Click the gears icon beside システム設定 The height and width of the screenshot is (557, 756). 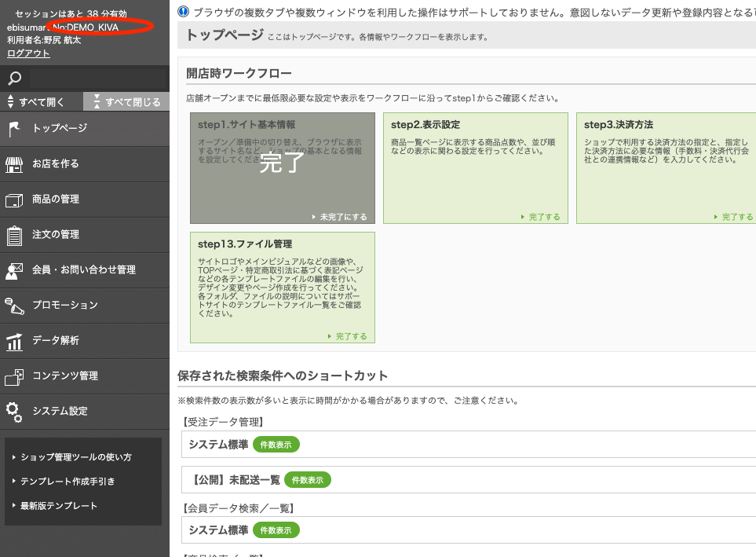click(14, 412)
